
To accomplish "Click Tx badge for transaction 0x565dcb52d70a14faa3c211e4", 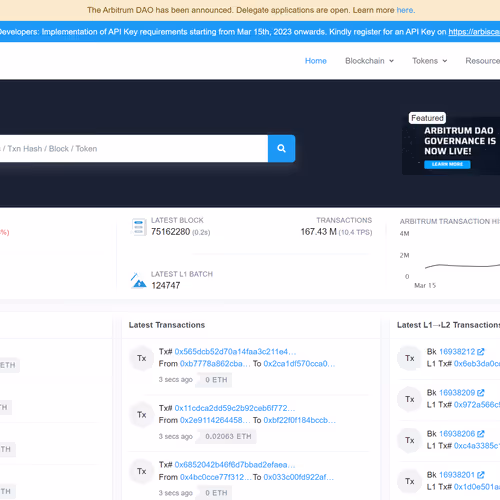I will click(x=142, y=358).
